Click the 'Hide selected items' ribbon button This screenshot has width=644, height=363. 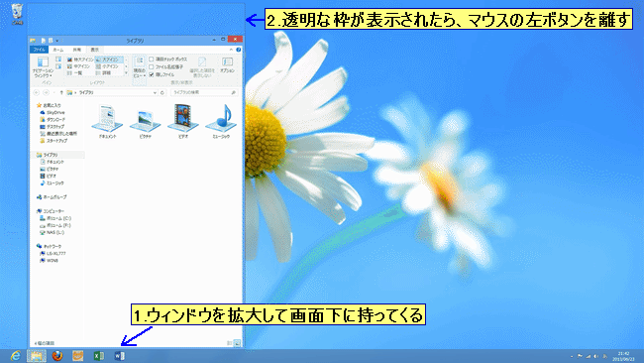202,67
